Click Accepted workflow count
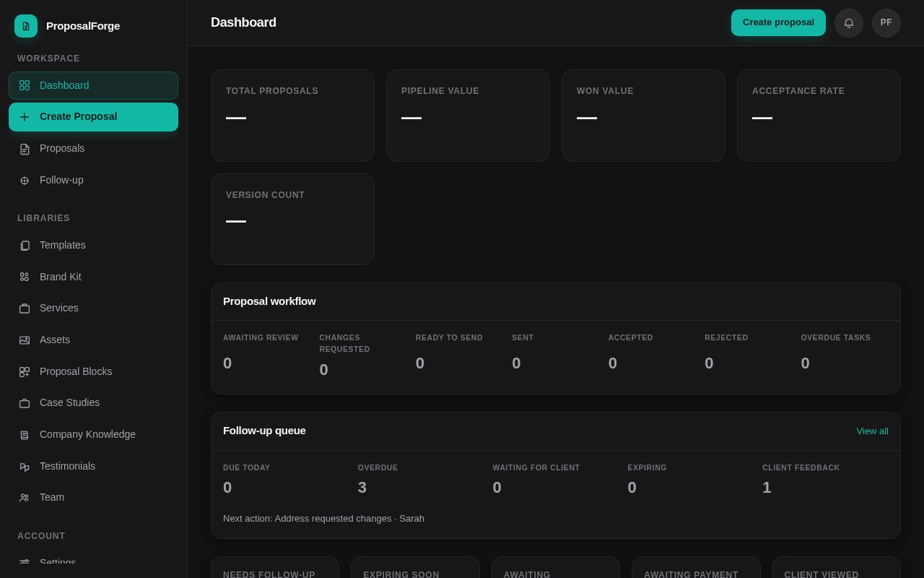Screen dimensions: 924x578 pos(613,363)
